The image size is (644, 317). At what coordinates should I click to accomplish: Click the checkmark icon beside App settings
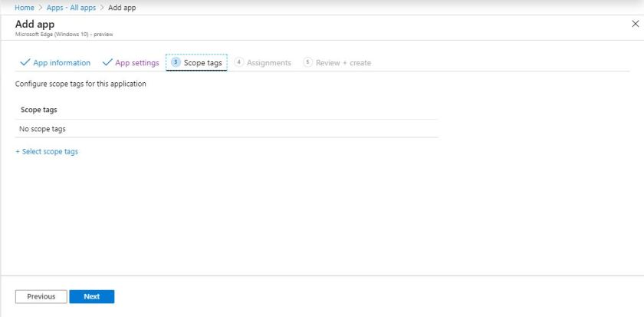coord(107,63)
